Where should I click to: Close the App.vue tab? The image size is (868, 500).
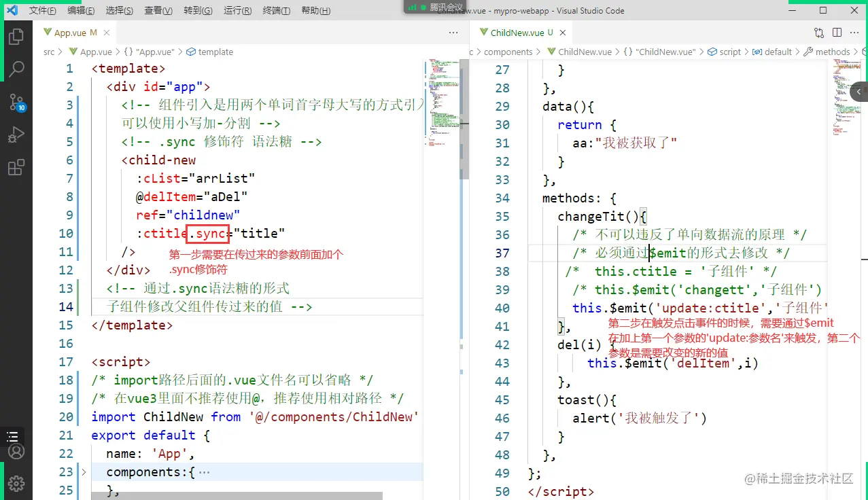pyautogui.click(x=107, y=33)
